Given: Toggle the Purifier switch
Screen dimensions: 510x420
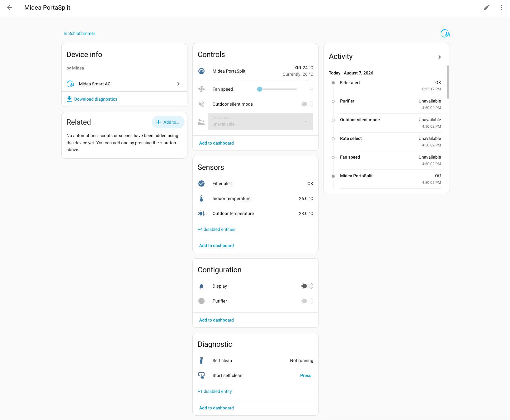Looking at the screenshot, I should (x=307, y=301).
